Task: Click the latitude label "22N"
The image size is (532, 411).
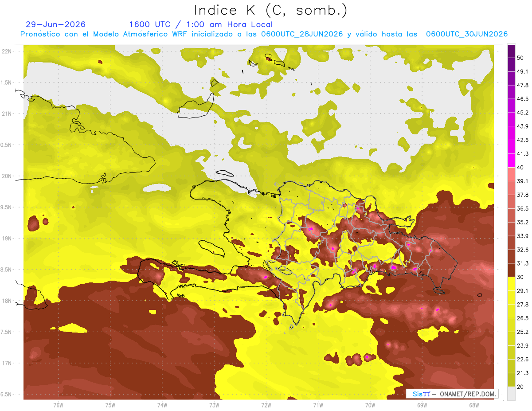Action: coord(7,51)
